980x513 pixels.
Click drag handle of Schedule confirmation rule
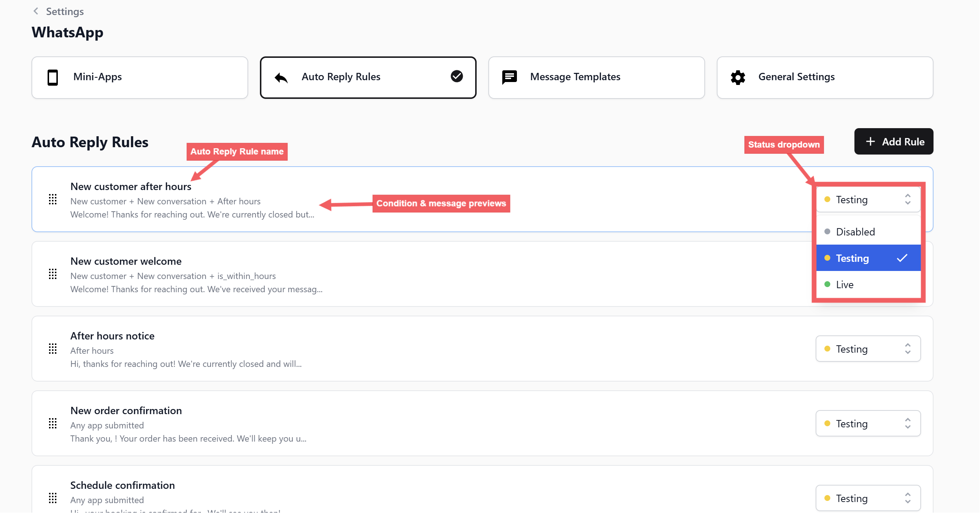pyautogui.click(x=53, y=498)
